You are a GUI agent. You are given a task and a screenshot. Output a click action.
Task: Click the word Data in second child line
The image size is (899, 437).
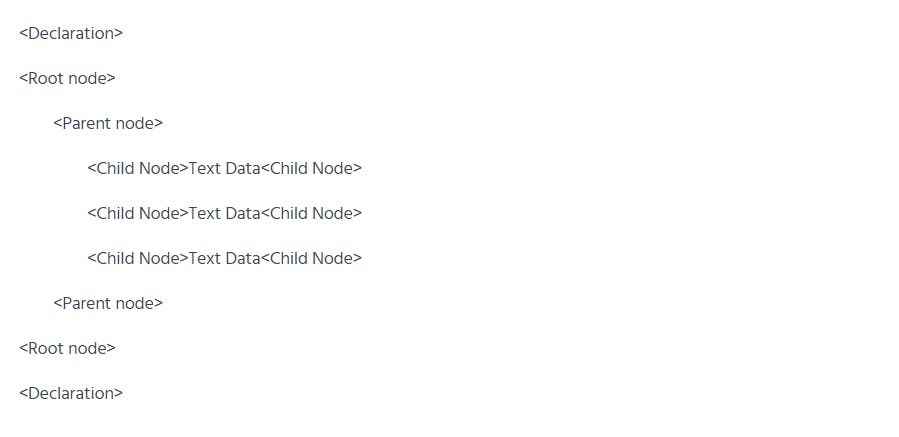(x=243, y=213)
